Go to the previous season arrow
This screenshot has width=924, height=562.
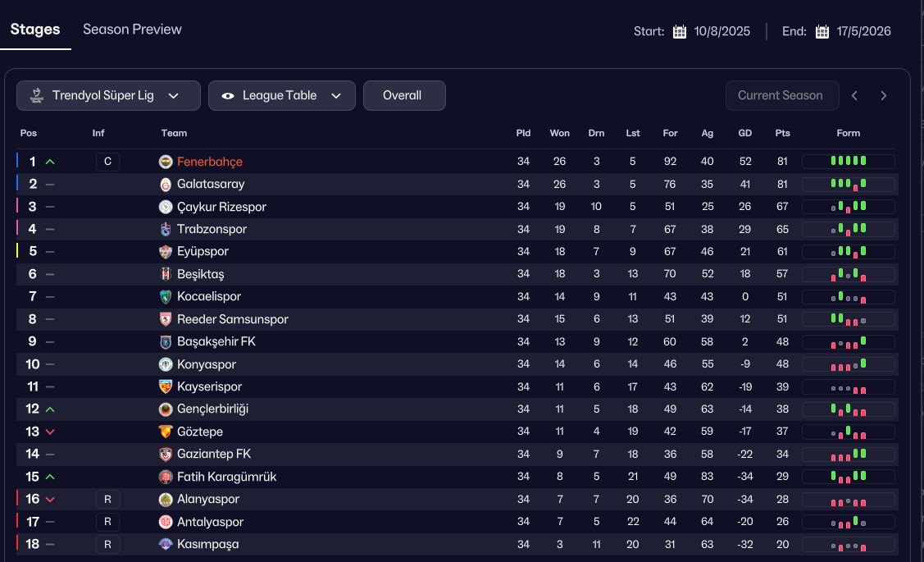(x=854, y=95)
